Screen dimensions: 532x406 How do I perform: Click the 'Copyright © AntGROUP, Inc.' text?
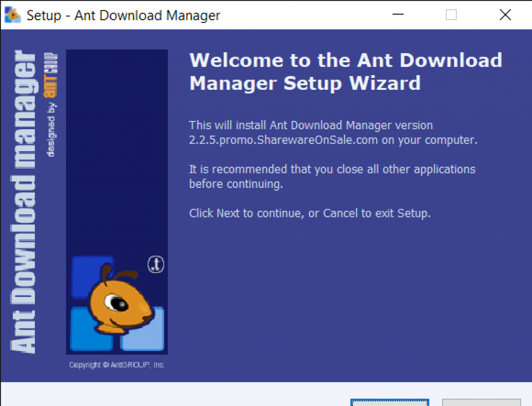point(117,364)
